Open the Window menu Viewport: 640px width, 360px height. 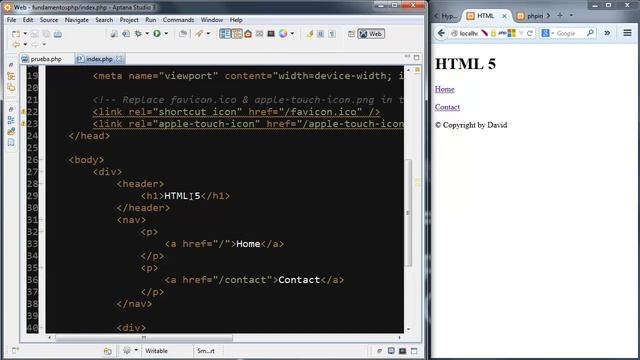tap(211, 20)
